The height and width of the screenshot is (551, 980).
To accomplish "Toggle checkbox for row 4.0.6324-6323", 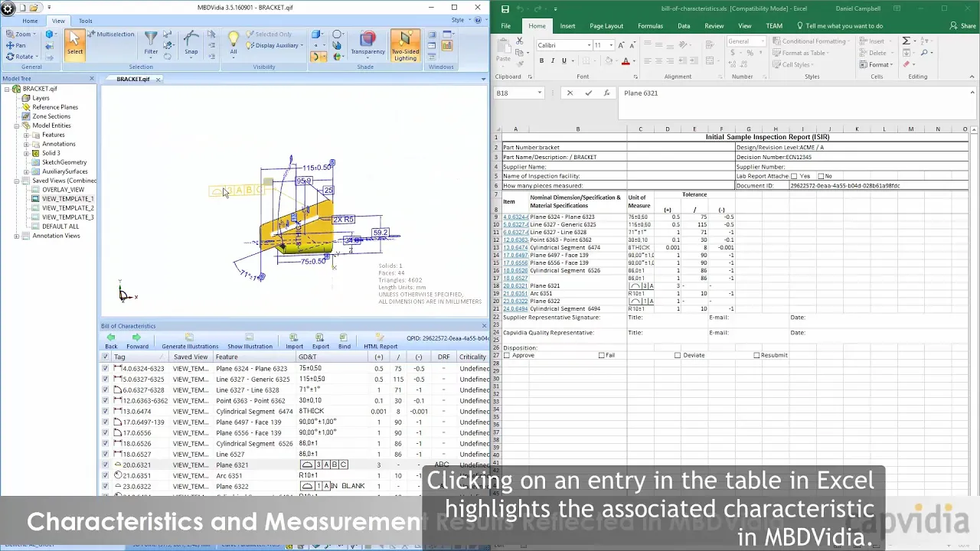I will (106, 368).
